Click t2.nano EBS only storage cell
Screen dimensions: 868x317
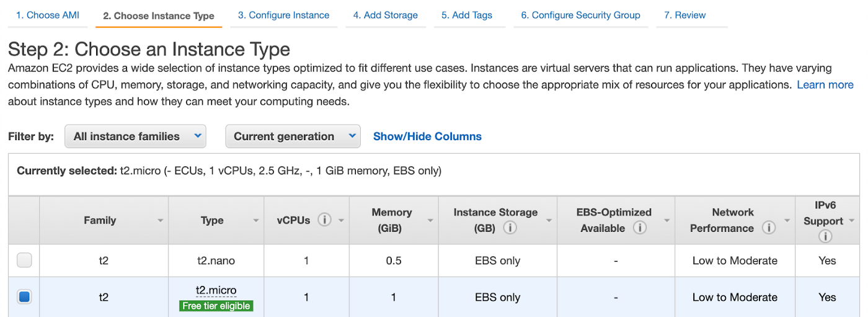pos(497,261)
